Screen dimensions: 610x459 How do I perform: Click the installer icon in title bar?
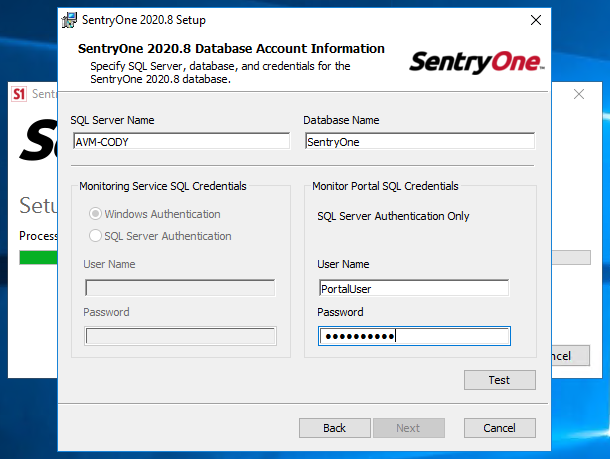pos(69,20)
